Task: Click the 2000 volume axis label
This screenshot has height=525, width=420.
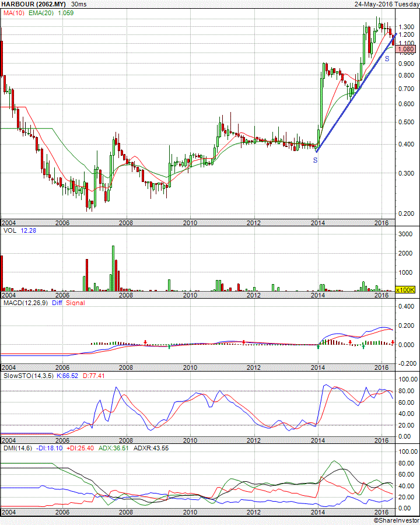Action: pyautogui.click(x=405, y=254)
